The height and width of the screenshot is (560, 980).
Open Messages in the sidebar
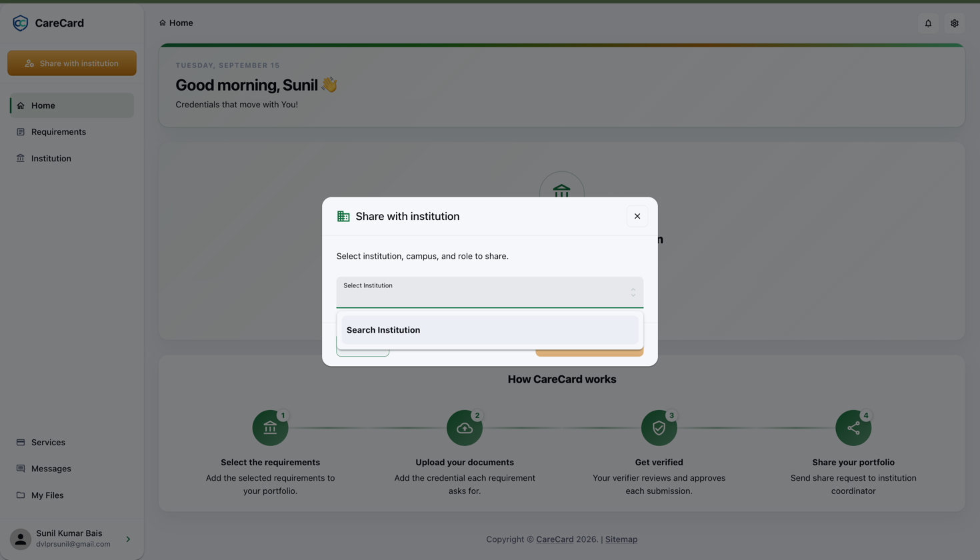click(72, 469)
